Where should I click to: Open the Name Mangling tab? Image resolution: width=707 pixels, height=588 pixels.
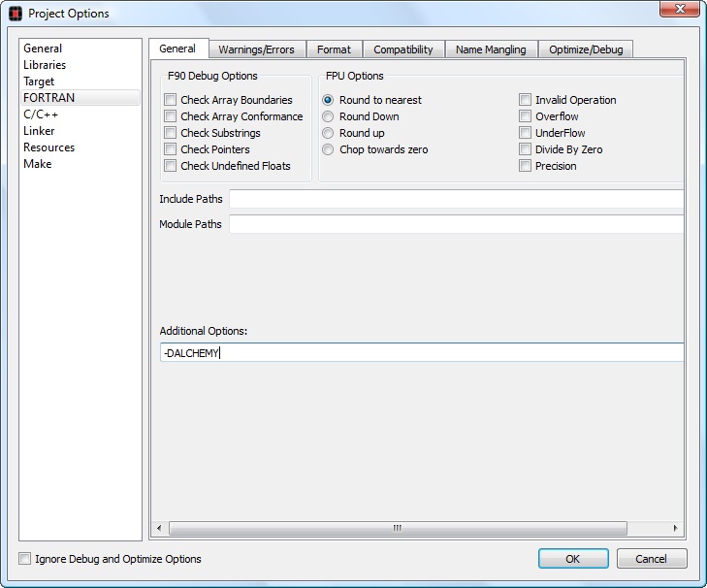pyautogui.click(x=491, y=49)
